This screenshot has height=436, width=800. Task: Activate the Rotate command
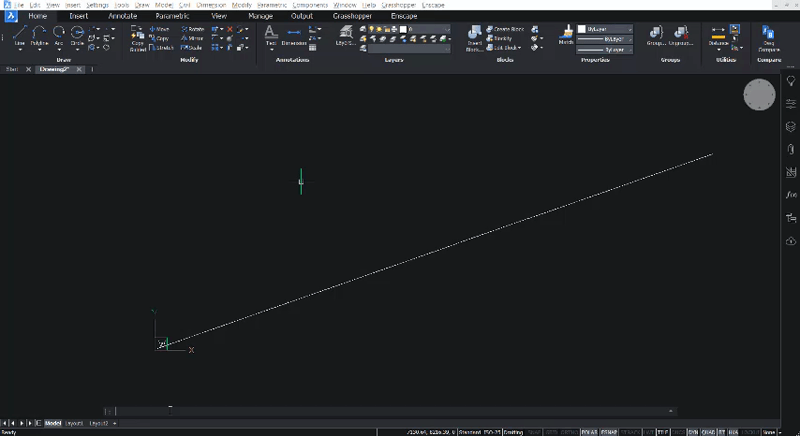(193, 29)
